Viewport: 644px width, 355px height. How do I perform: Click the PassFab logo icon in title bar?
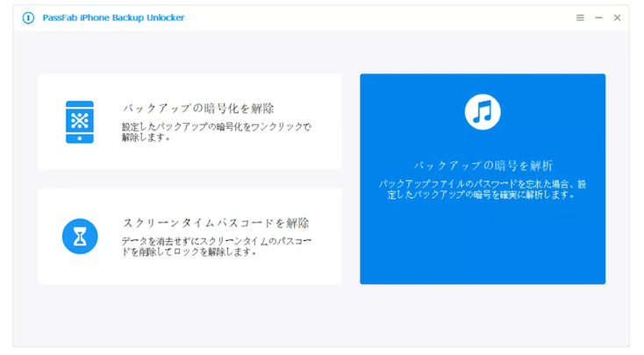pos(28,18)
